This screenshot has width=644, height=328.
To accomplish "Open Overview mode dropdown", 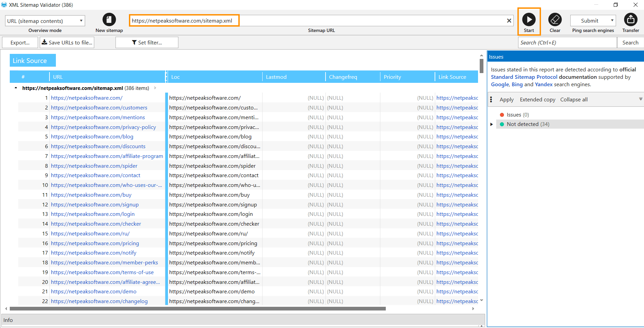I will click(45, 21).
